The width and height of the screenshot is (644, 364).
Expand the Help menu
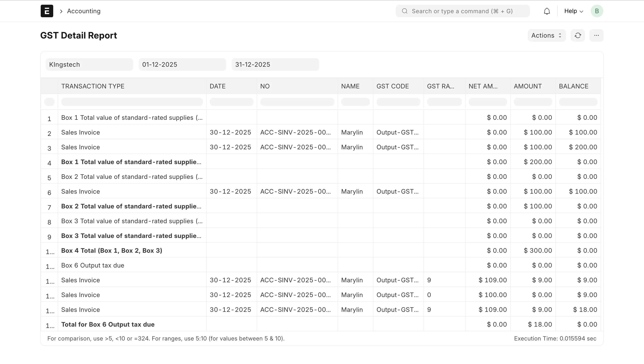574,11
